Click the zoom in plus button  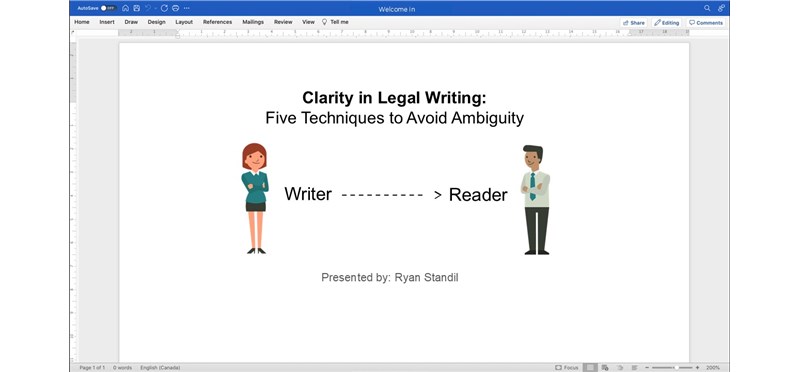(x=697, y=367)
